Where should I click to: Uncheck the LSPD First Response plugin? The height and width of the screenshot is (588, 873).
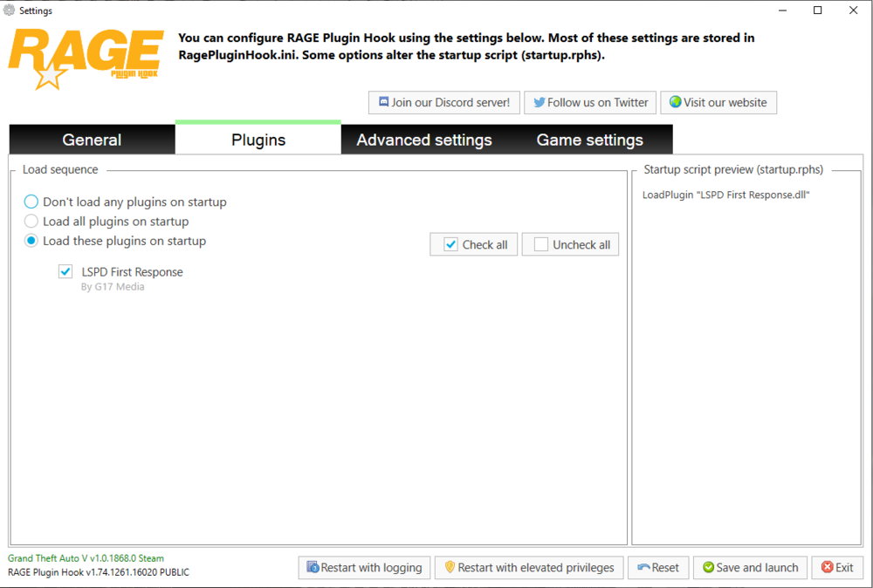coord(65,271)
